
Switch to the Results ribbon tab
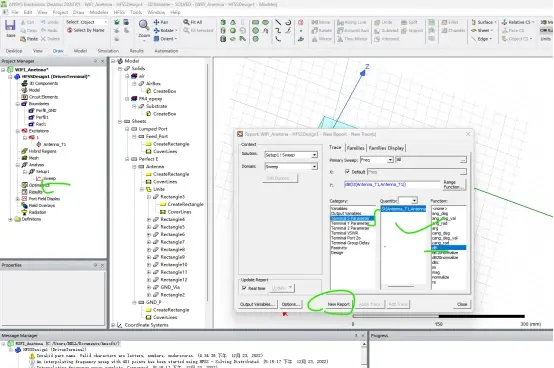137,51
